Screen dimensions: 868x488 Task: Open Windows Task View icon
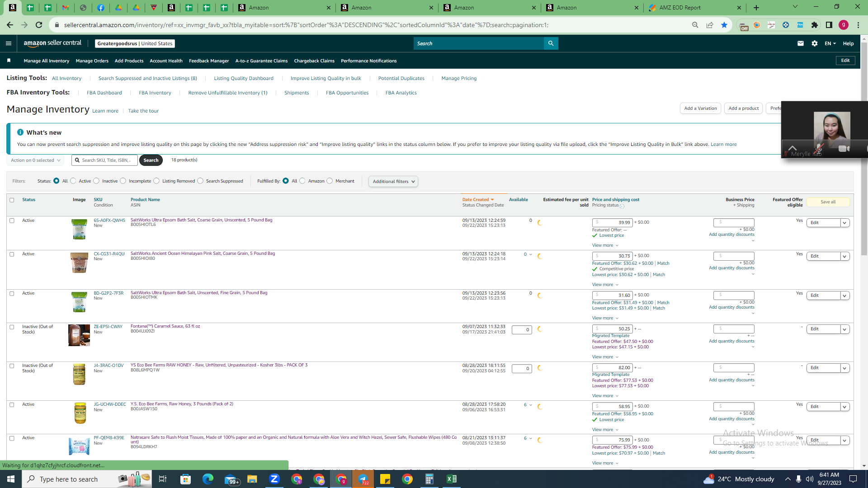tap(163, 479)
